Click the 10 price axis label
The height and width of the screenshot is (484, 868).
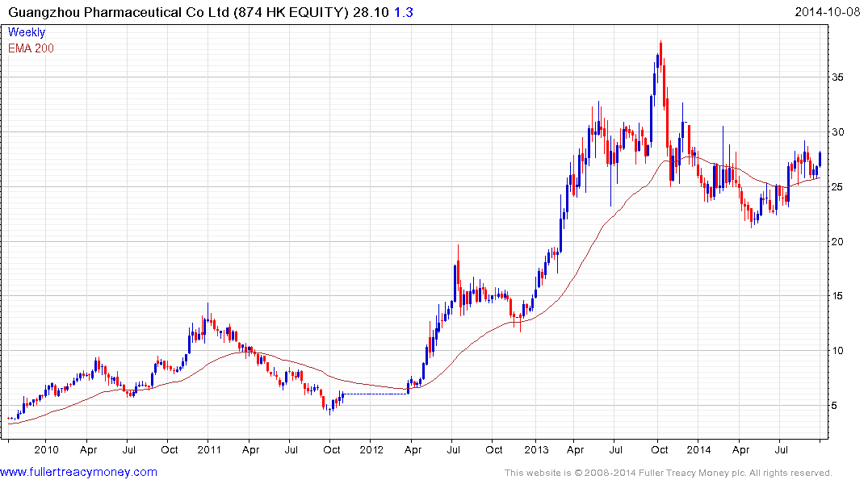[837, 351]
